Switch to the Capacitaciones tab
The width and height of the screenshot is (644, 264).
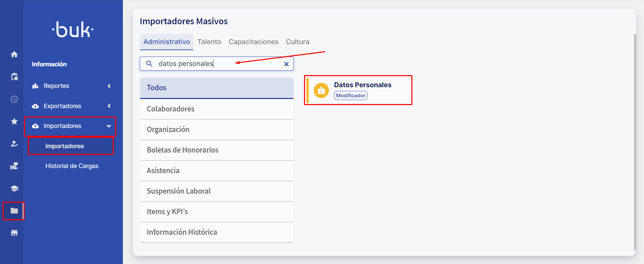(x=253, y=42)
